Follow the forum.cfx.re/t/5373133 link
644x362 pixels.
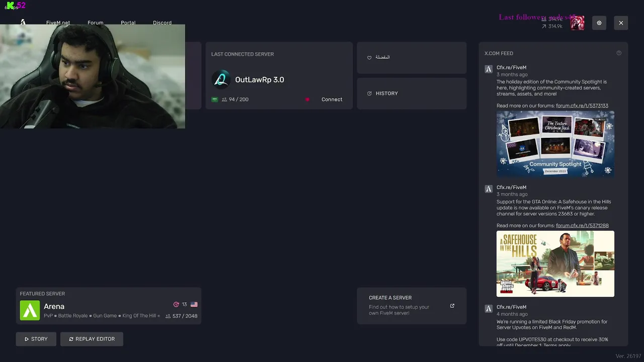pyautogui.click(x=582, y=106)
